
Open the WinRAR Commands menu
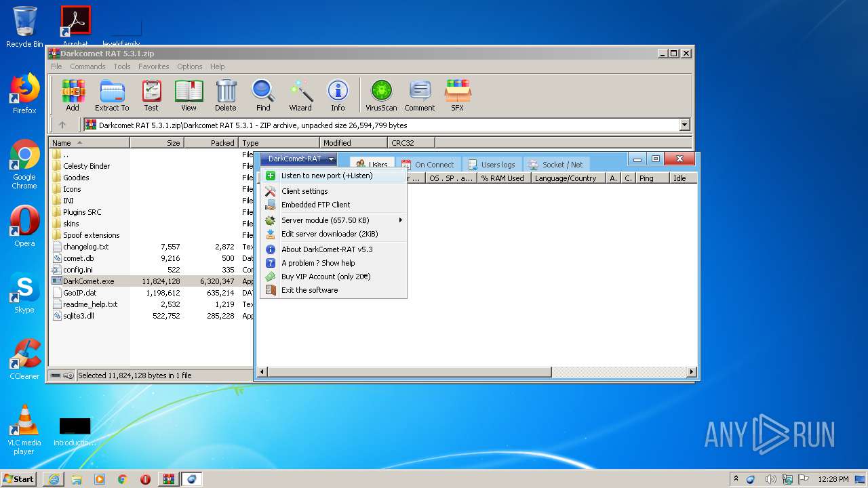coord(87,66)
